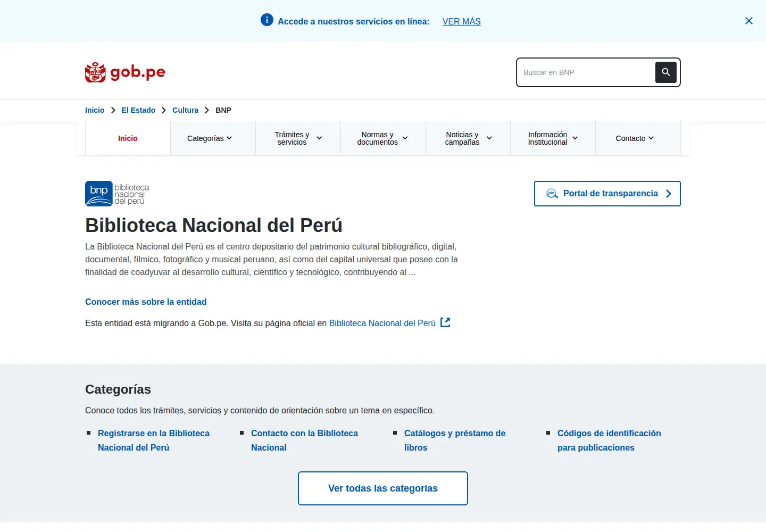Go to gob.pe home via logo
766x532 pixels.
pos(125,72)
